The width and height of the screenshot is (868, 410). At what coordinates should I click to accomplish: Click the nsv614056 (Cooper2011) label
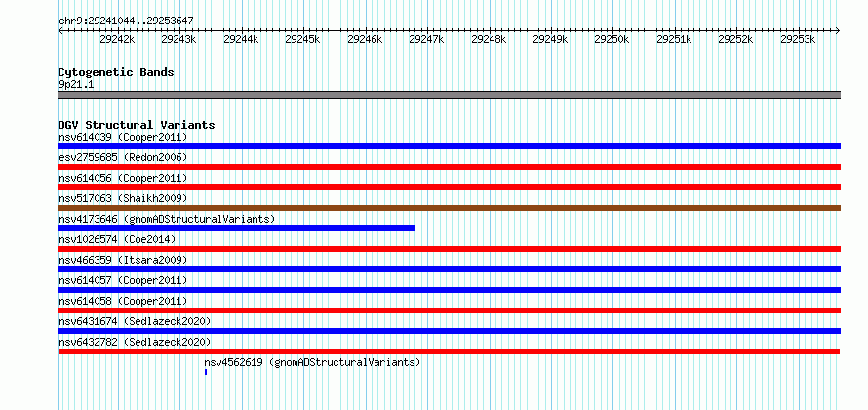click(x=123, y=178)
